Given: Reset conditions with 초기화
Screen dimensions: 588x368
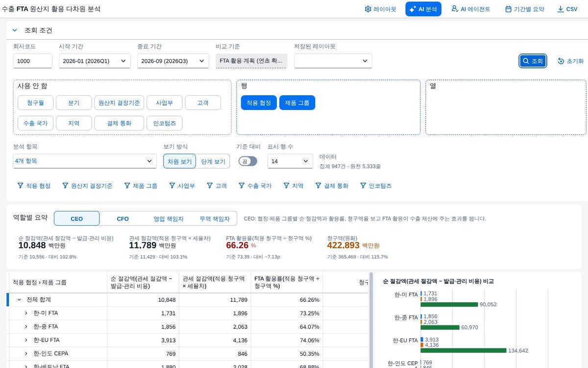Looking at the screenshot, I should click(x=571, y=61).
